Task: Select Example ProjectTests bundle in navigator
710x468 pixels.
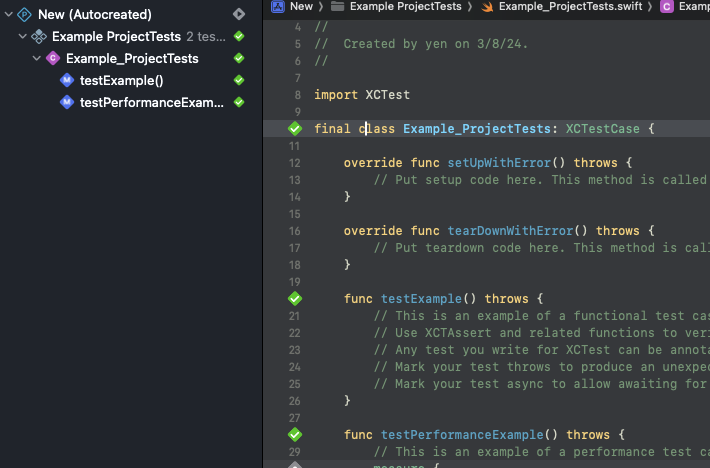Action: pos(116,36)
